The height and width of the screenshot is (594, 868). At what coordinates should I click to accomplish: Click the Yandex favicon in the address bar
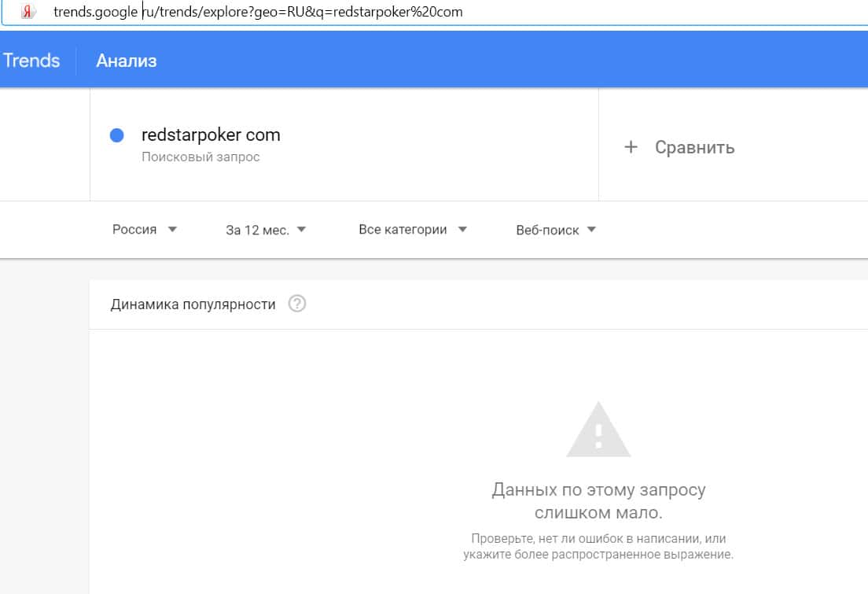[28, 12]
